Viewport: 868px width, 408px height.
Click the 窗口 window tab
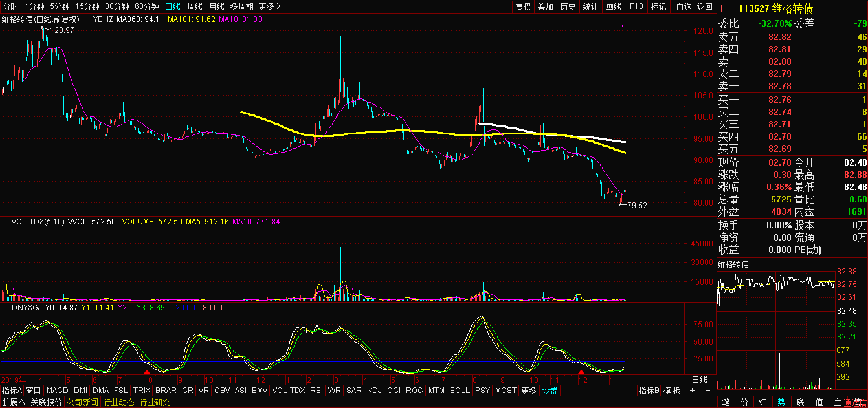34,391
